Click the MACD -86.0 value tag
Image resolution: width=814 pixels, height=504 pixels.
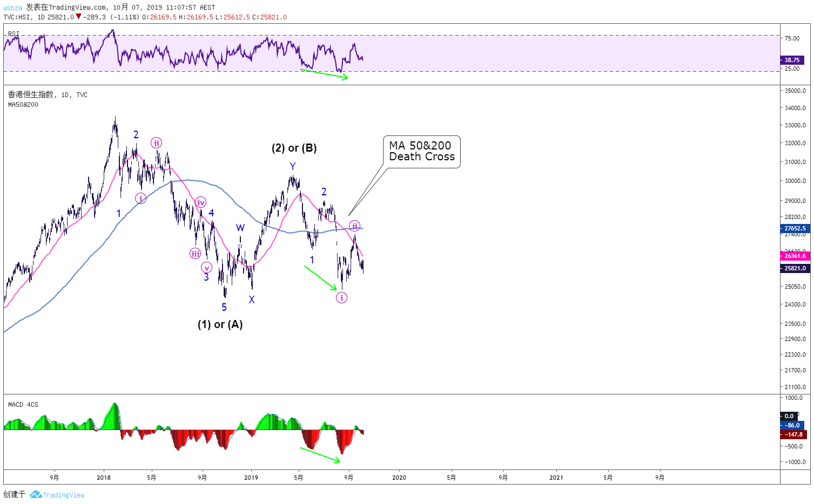[x=792, y=425]
